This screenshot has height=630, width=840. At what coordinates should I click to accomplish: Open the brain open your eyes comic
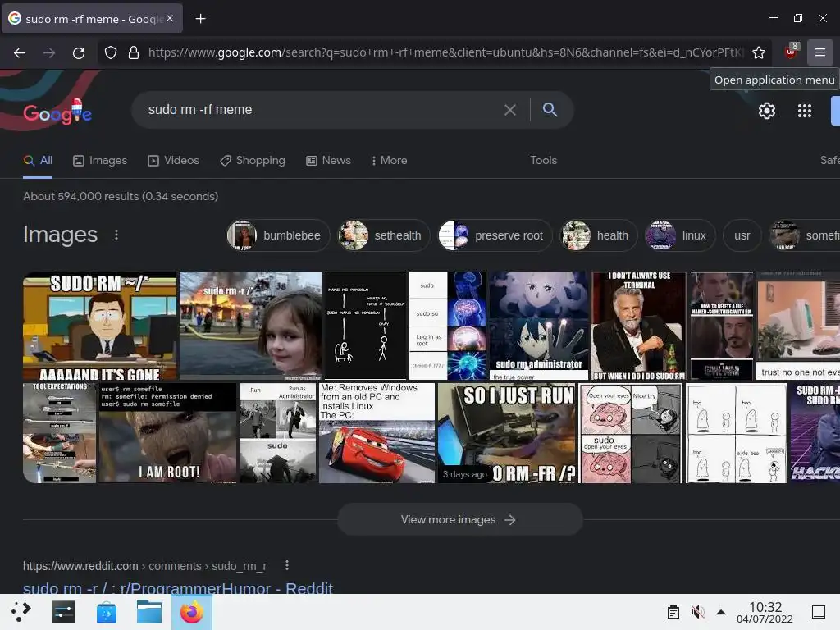click(631, 433)
